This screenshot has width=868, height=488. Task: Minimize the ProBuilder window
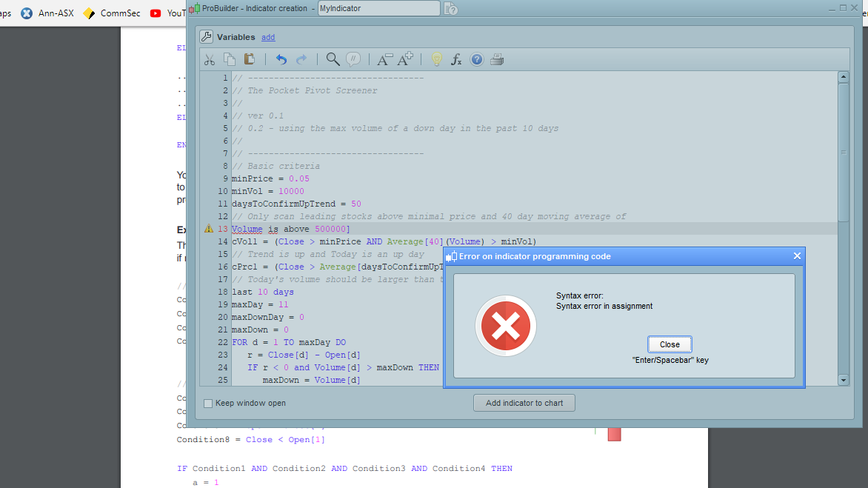832,9
